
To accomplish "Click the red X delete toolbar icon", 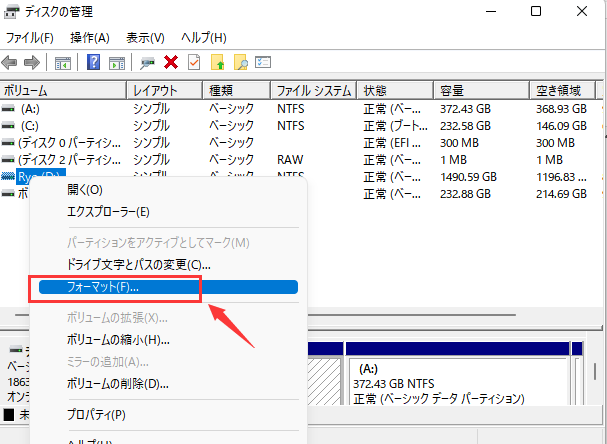I will (x=171, y=62).
